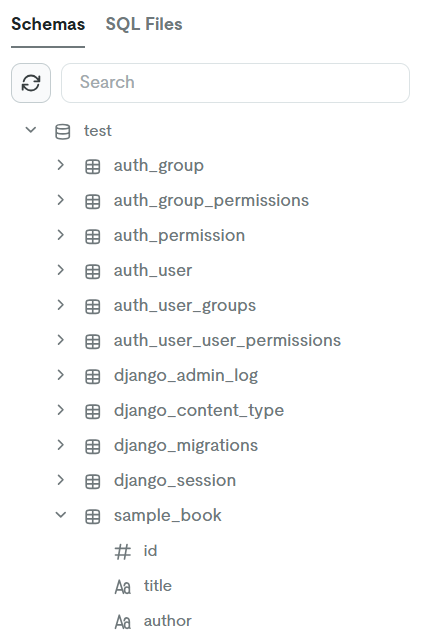
Task: Select the django_content_type table label
Action: point(199,411)
